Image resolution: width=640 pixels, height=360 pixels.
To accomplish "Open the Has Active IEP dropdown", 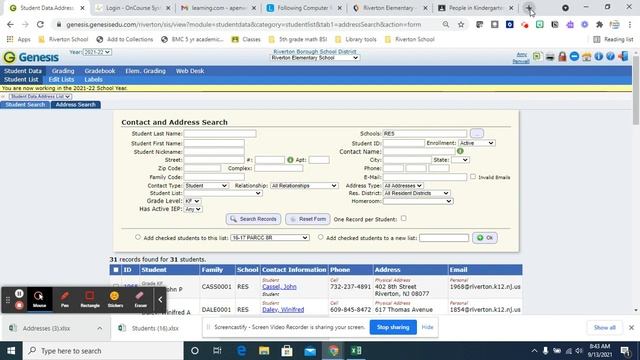I will [x=193, y=209].
